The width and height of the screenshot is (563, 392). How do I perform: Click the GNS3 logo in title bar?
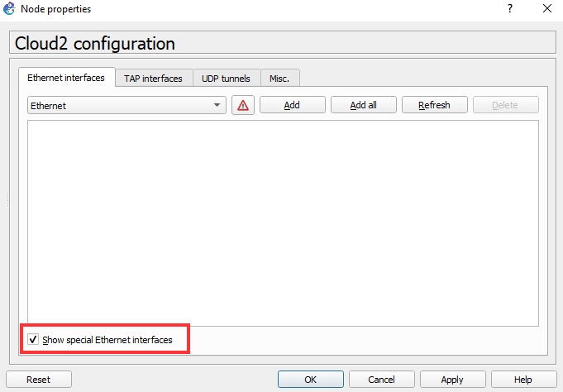(x=10, y=9)
